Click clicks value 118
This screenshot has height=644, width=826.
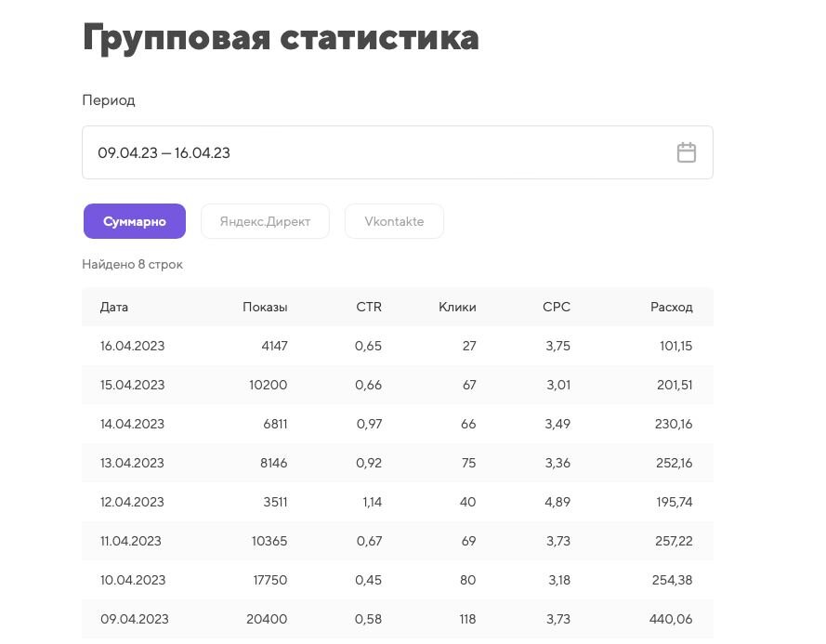(467, 619)
